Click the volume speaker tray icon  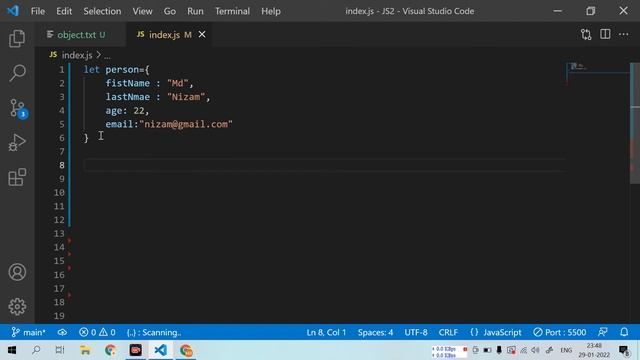(536, 350)
